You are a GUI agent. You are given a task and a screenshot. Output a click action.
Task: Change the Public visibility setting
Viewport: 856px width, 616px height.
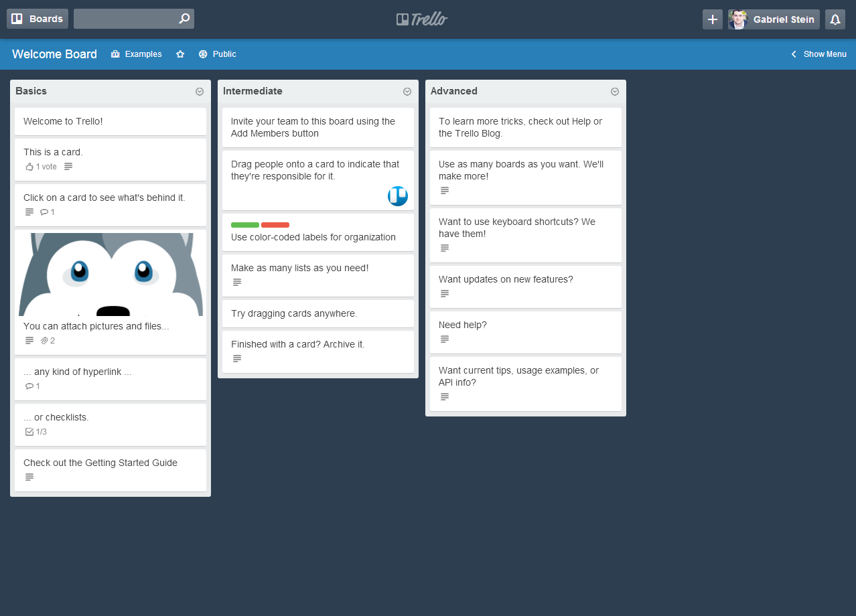point(218,54)
